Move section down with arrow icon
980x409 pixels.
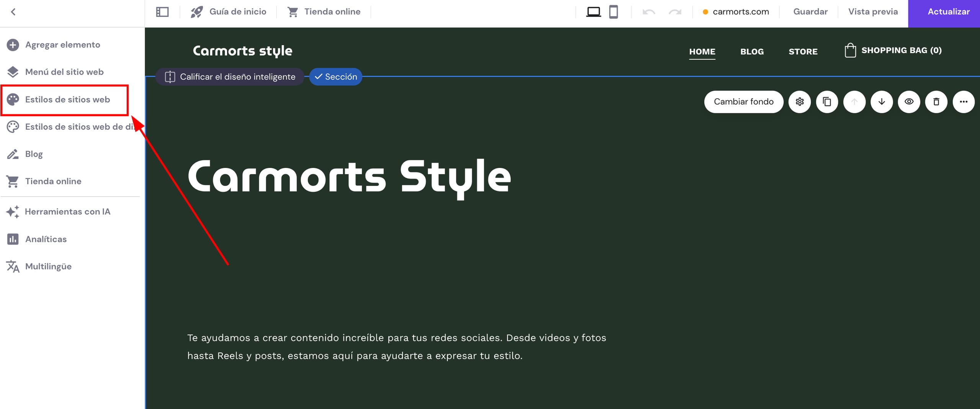[x=882, y=102]
